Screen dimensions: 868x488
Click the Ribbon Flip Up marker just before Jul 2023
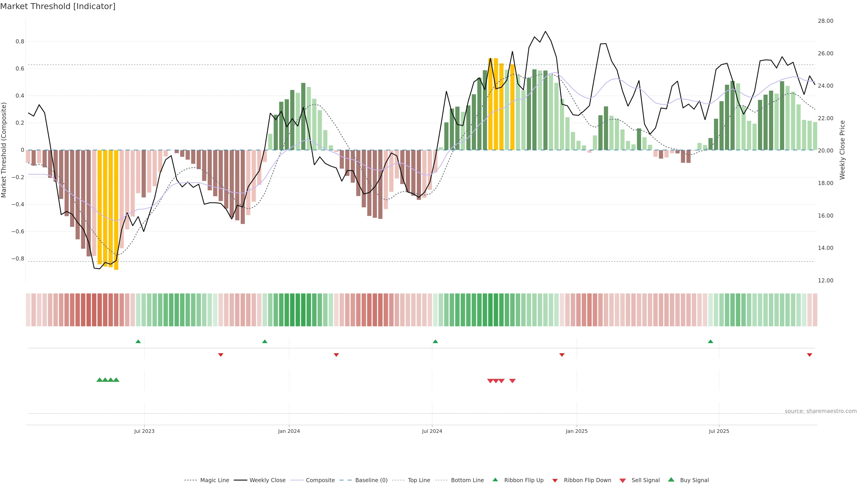pos(138,342)
